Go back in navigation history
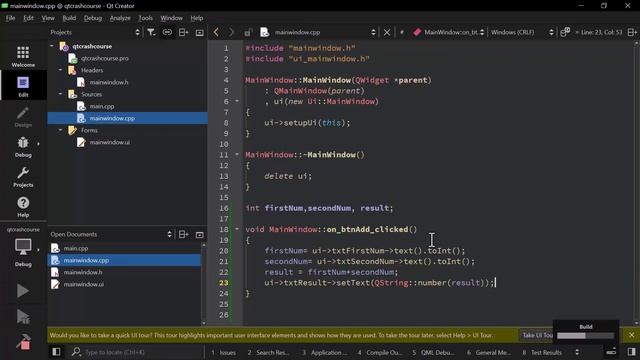 click(216, 32)
